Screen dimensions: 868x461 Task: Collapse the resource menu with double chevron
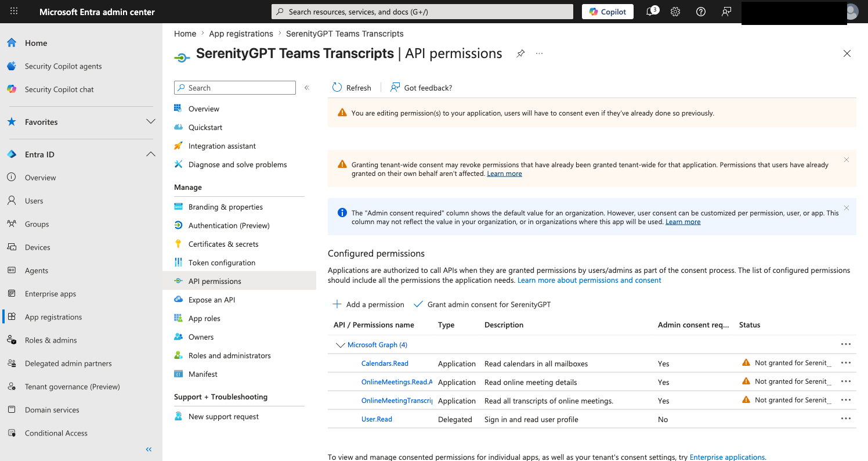coord(307,88)
